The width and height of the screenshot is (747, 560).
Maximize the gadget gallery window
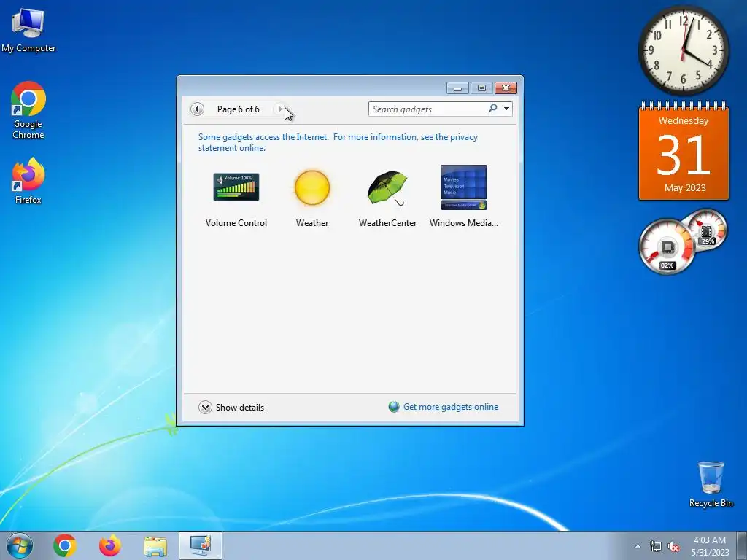point(481,88)
